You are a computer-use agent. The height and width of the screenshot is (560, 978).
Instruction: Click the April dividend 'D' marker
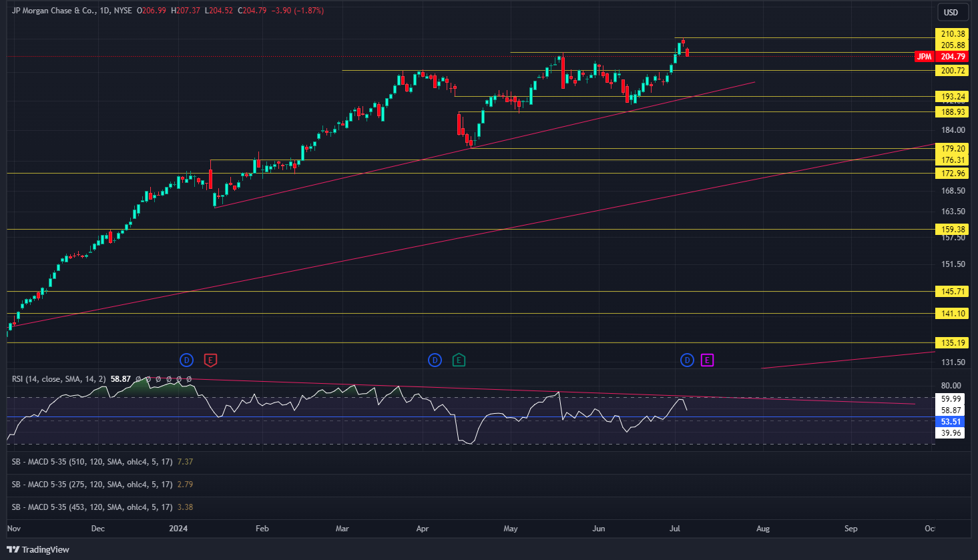pos(435,360)
